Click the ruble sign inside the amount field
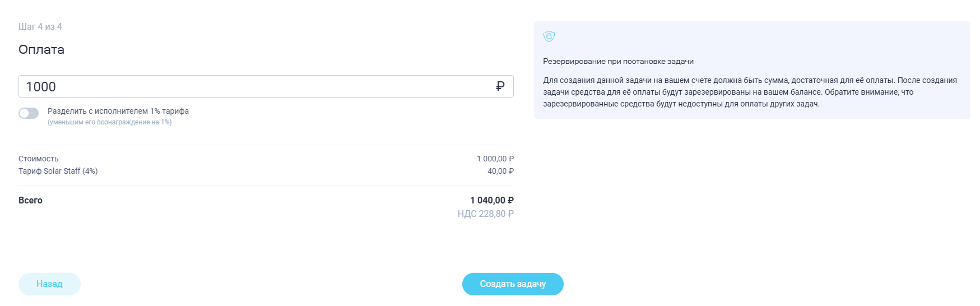980x306 pixels. point(500,86)
